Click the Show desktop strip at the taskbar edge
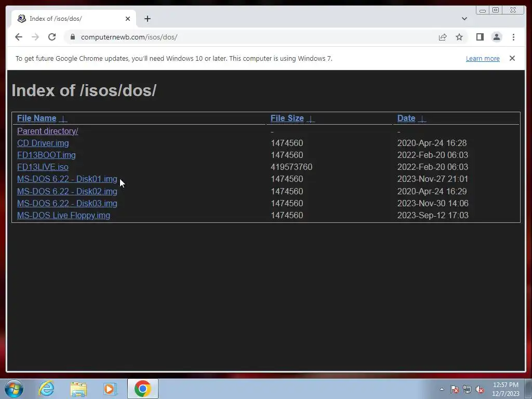This screenshot has height=399, width=532. (x=528, y=389)
